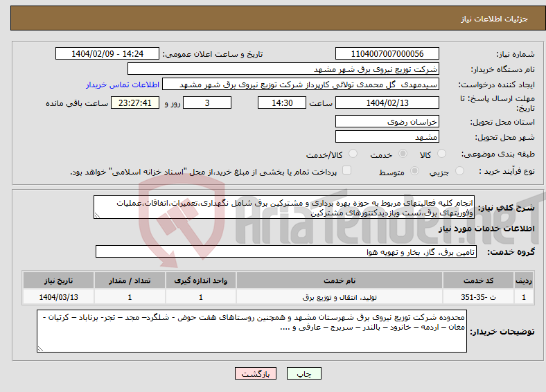Viewport: 546px width, 392px height.
Task: Click the resize grip of buyer notes textarea
Action: (40, 349)
